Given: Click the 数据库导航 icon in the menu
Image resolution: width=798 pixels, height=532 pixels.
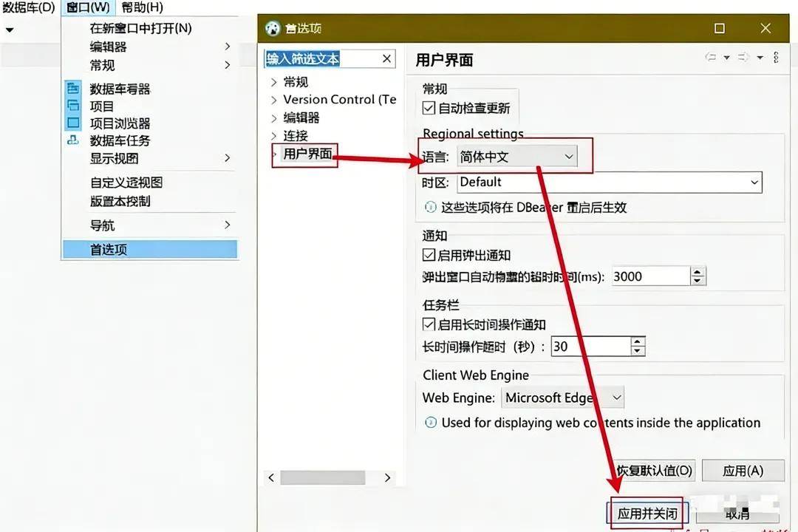Looking at the screenshot, I should 73,89.
